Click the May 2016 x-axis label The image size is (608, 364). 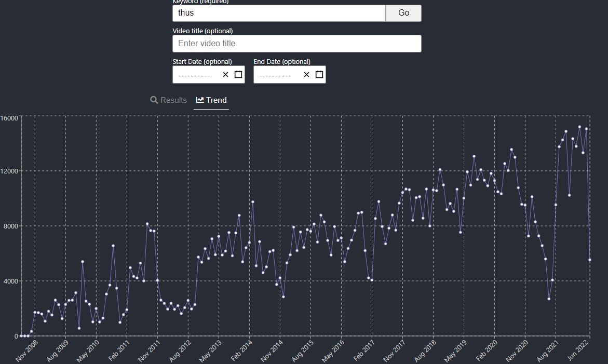(x=333, y=351)
